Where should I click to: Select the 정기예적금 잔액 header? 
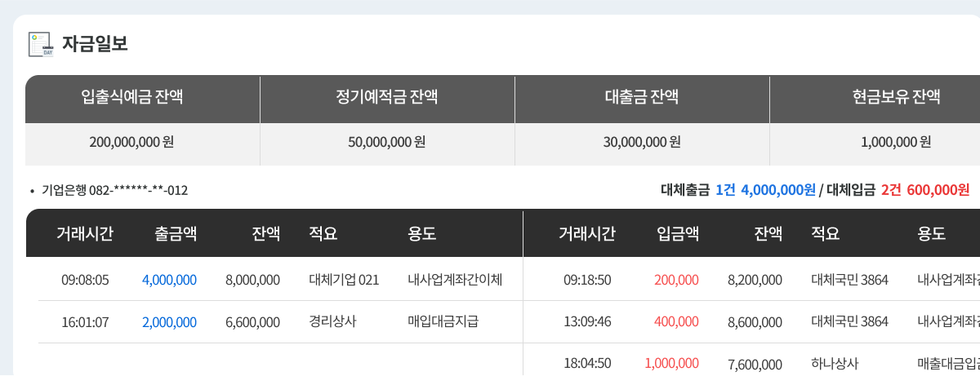tap(386, 98)
